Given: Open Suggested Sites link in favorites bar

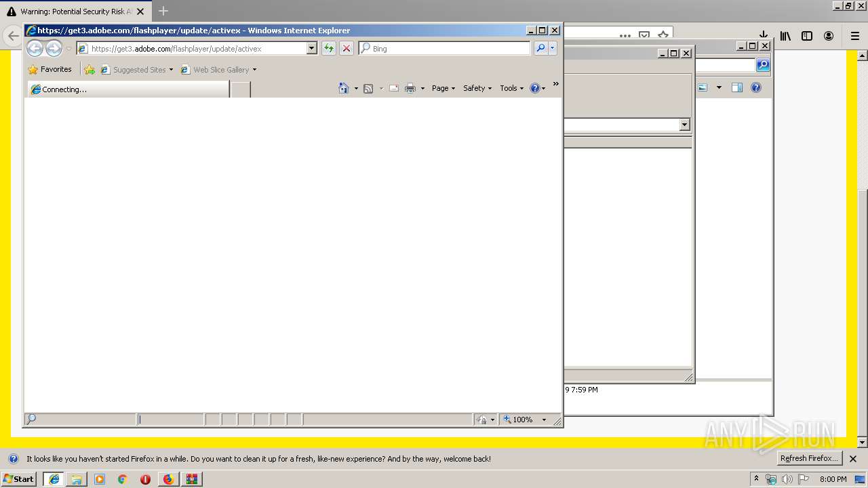Looking at the screenshot, I should pos(136,70).
